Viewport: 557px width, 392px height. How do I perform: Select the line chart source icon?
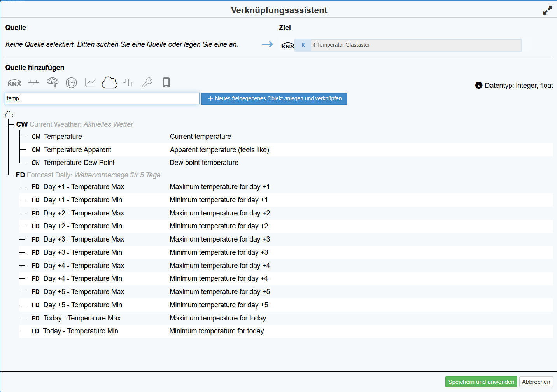[90, 83]
